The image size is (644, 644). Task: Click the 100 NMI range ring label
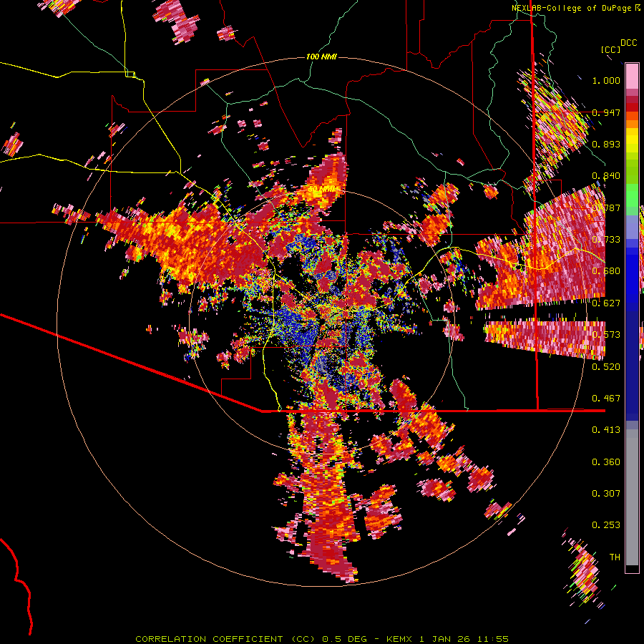(x=321, y=57)
